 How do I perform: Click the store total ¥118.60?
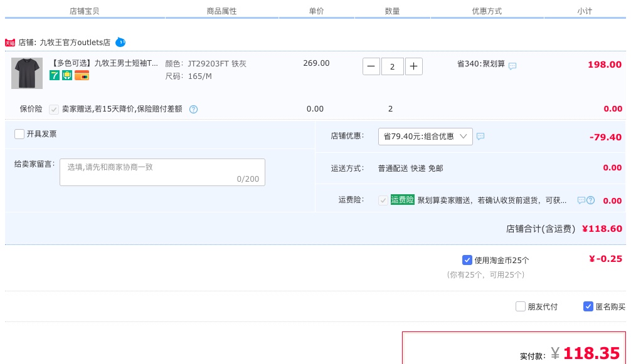(x=602, y=229)
